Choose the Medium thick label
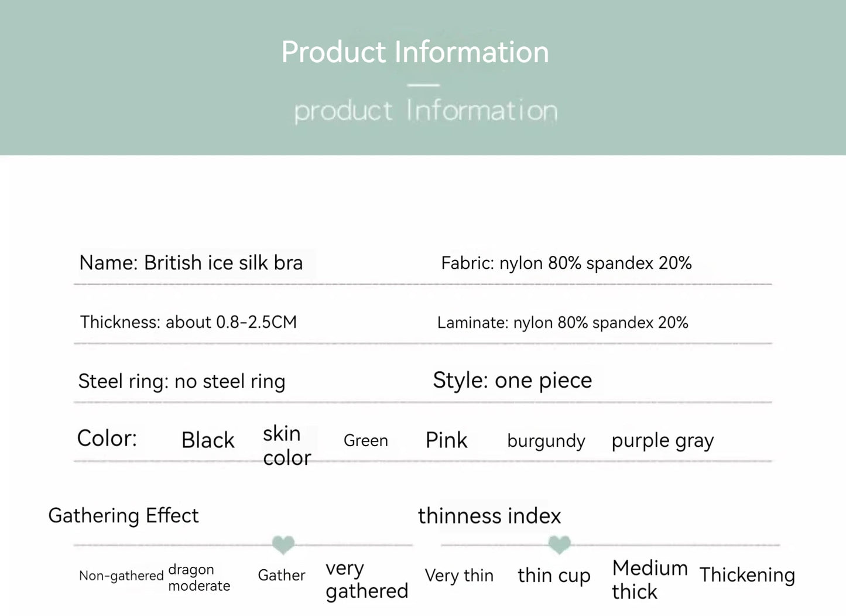This screenshot has height=616, width=846. pos(649,580)
